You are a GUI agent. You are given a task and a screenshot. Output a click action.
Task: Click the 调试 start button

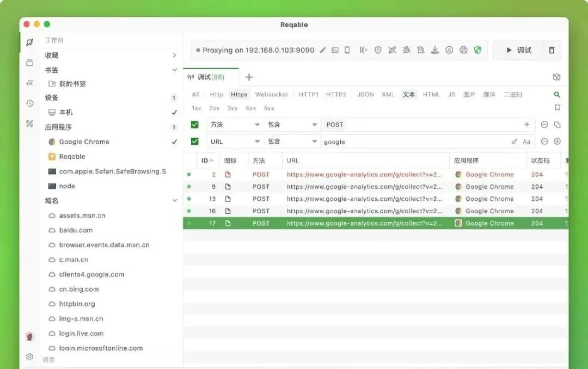[x=519, y=50]
